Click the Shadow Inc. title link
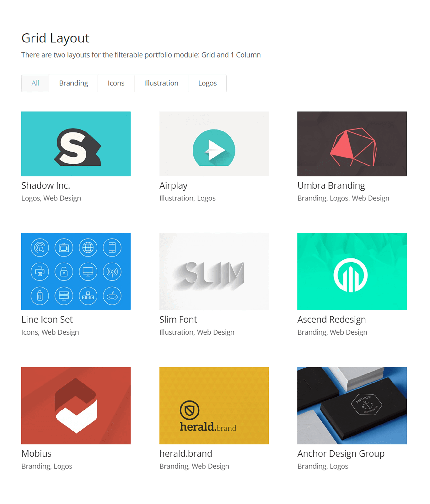The image size is (430, 504). [x=46, y=186]
